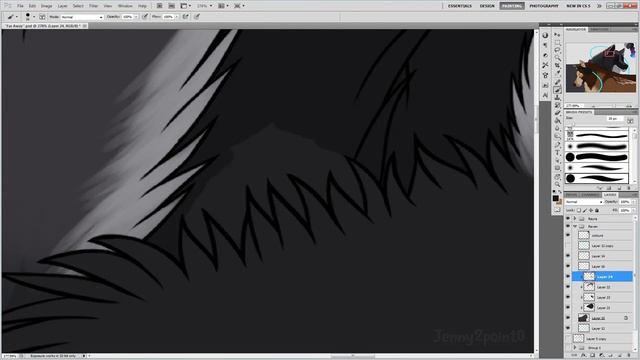Open the Edit menu
Image resolution: width=640 pixels, height=360 pixels.
32,6
